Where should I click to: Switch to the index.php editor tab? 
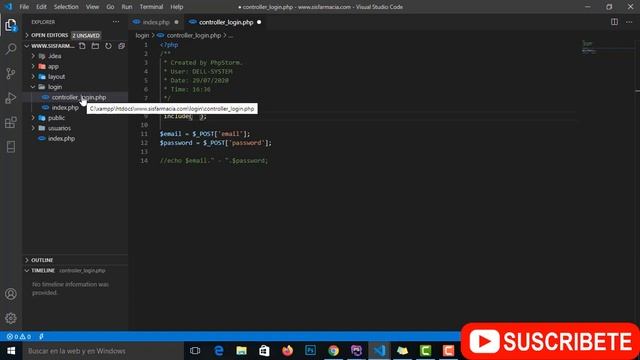coord(156,22)
